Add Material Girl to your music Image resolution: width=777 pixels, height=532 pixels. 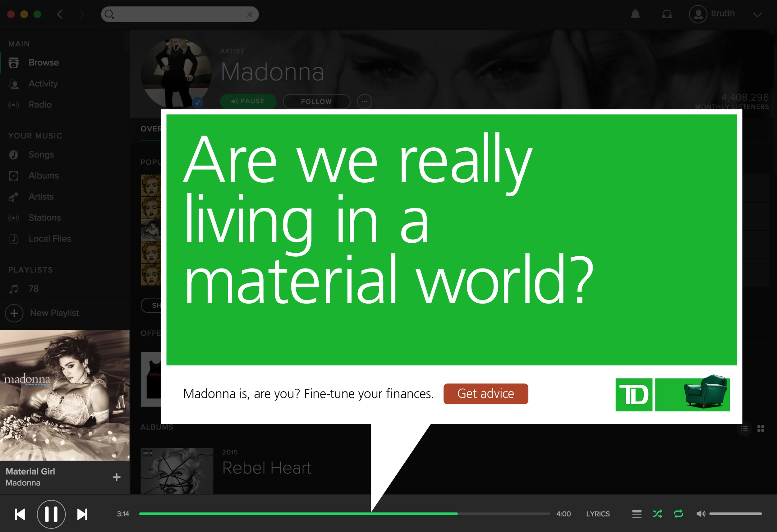coord(117,477)
